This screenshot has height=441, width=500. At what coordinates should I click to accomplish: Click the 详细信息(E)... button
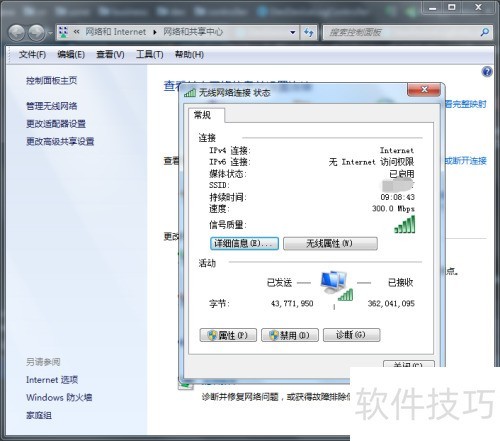coord(244,243)
